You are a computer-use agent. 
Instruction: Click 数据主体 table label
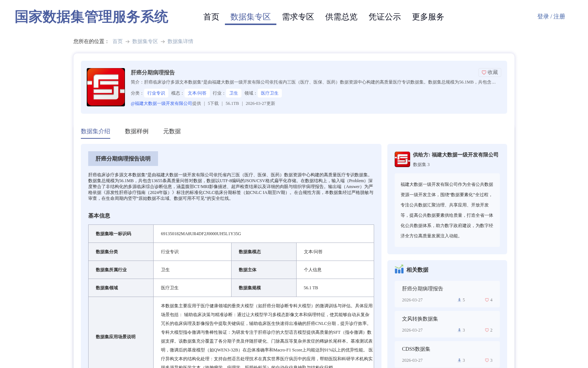click(x=248, y=270)
